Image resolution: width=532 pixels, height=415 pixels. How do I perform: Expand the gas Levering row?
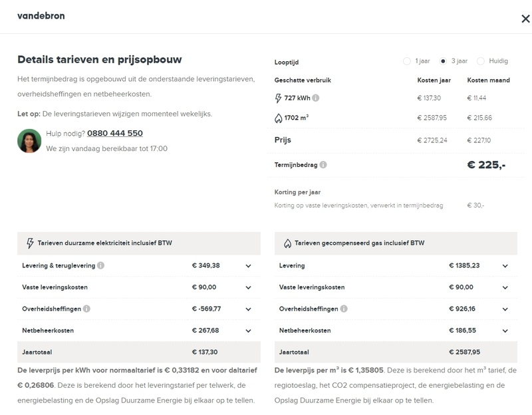coord(505,266)
